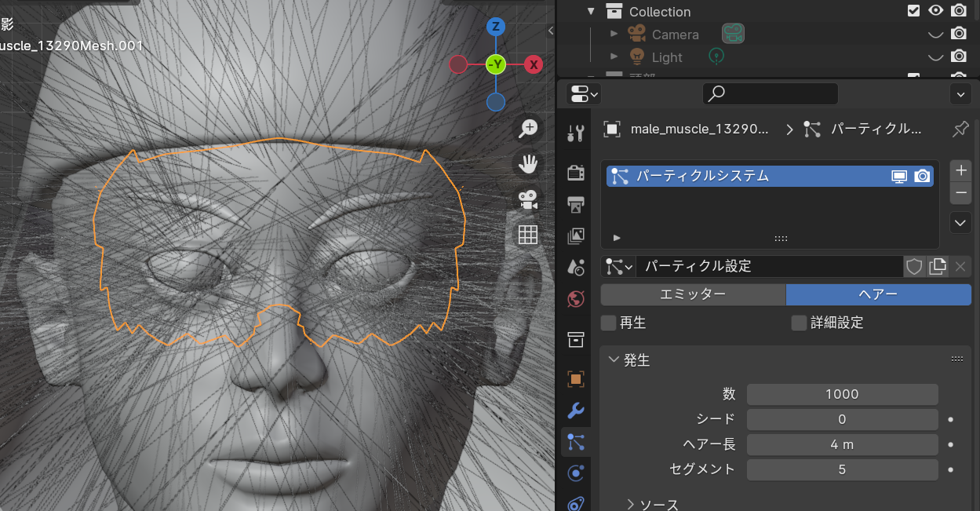
Task: Toggle particle system render camera icon
Action: click(x=923, y=177)
